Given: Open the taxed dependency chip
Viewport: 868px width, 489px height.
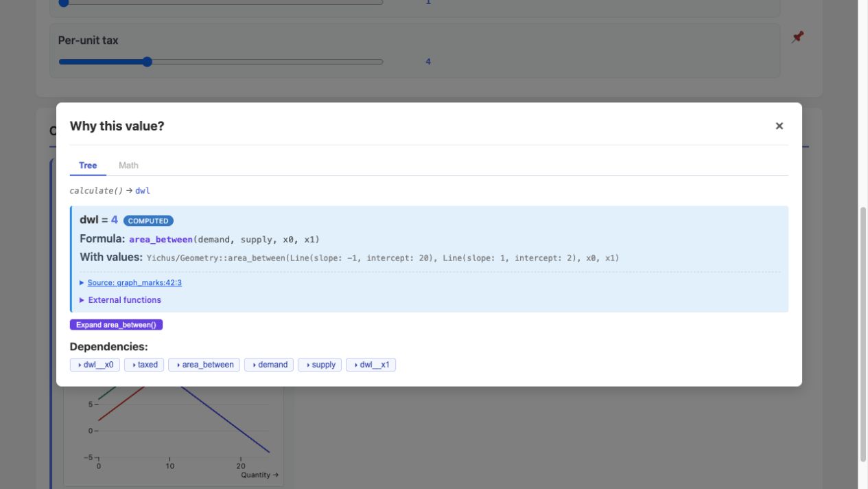Looking at the screenshot, I should tap(144, 365).
